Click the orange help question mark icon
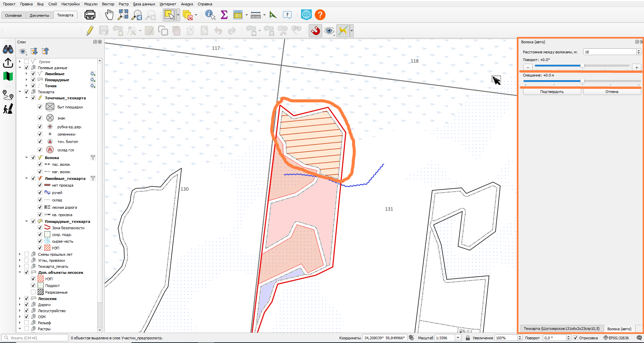This screenshot has width=644, height=343. 320,15
